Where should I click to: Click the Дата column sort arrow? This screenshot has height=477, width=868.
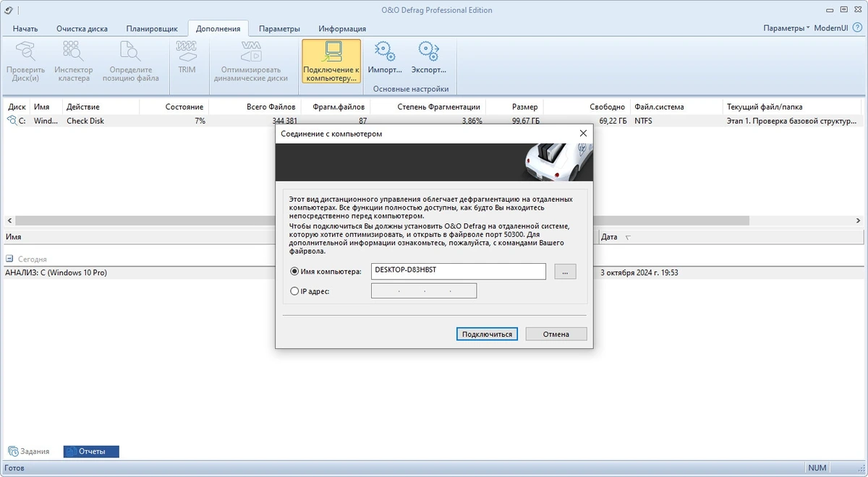(627, 237)
